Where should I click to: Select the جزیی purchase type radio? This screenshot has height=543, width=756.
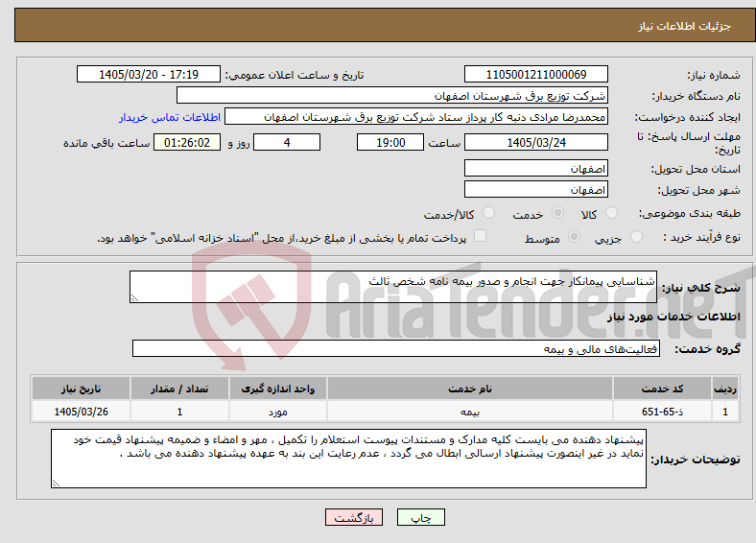click(636, 236)
